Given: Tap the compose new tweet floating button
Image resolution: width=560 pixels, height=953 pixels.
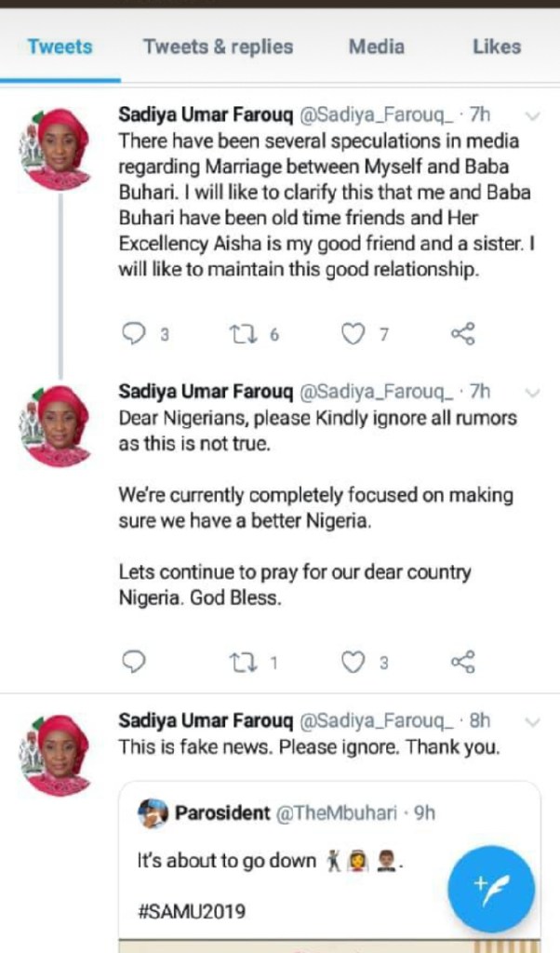Looking at the screenshot, I should [490, 889].
